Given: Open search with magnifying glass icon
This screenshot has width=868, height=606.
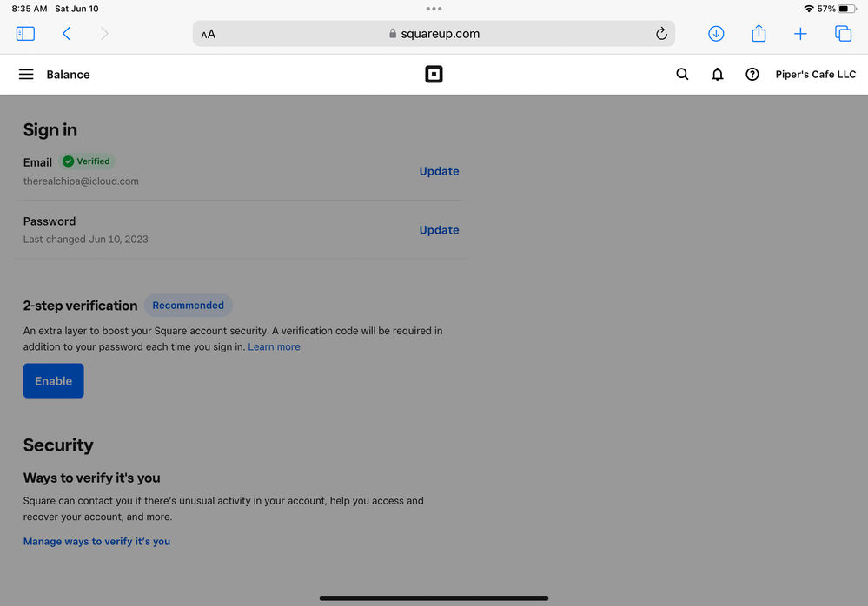Looking at the screenshot, I should pos(682,75).
